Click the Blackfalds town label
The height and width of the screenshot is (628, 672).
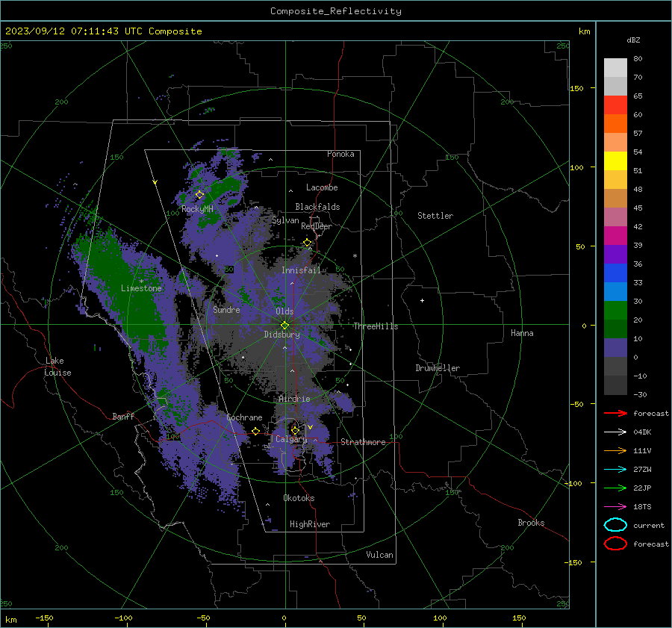pos(317,207)
